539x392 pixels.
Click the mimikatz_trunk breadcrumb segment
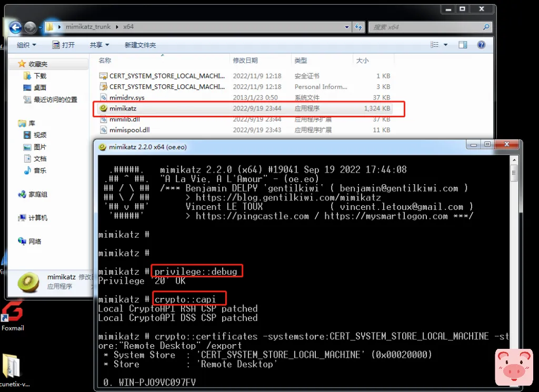[x=88, y=27]
